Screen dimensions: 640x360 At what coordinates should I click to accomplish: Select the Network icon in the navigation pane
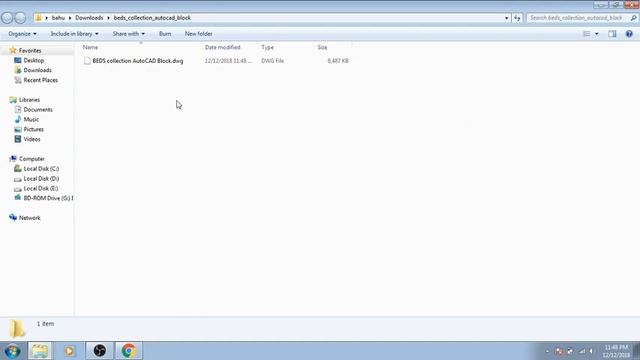click(x=13, y=218)
